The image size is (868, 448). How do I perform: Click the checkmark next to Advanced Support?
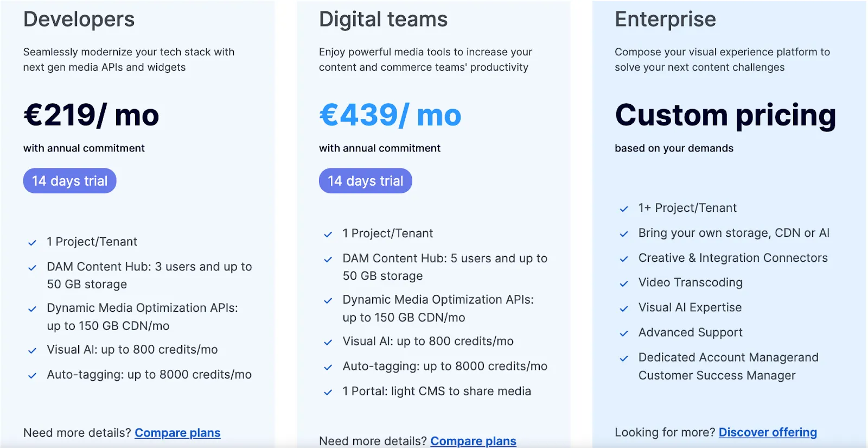coord(624,333)
